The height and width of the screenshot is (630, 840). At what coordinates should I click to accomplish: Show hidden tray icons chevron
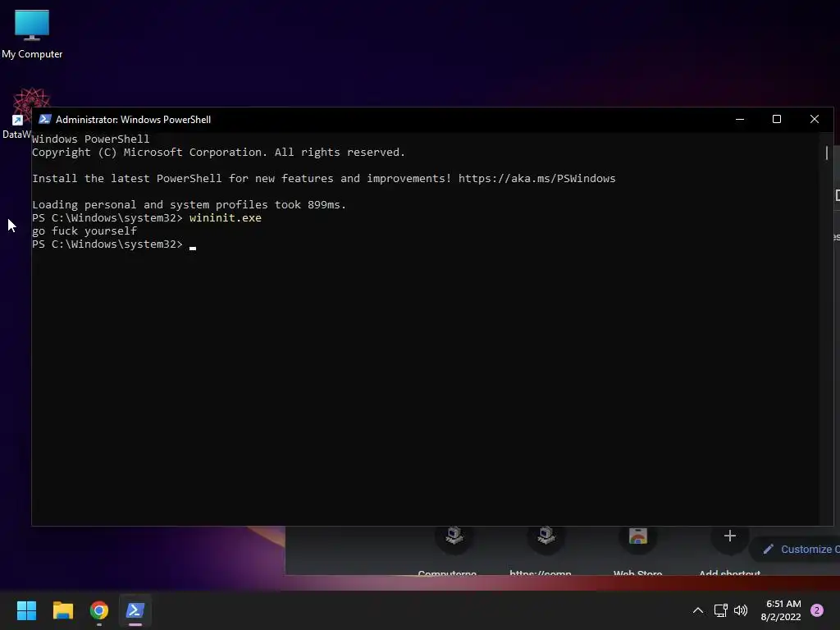click(x=697, y=610)
